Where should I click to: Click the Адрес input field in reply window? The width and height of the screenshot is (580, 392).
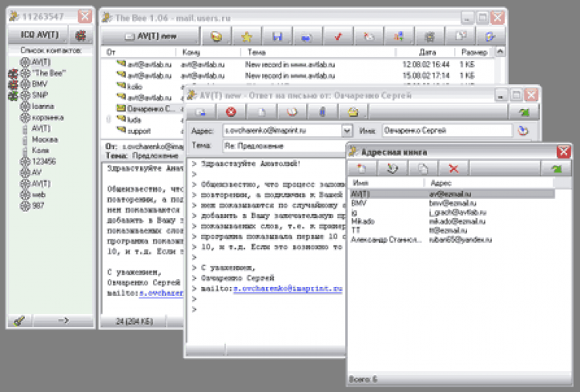[x=282, y=131]
